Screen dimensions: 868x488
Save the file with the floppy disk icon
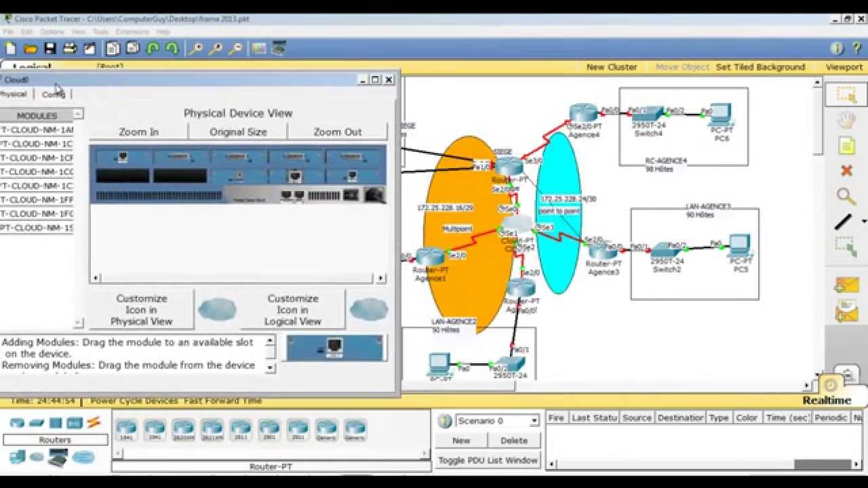pyautogui.click(x=50, y=48)
